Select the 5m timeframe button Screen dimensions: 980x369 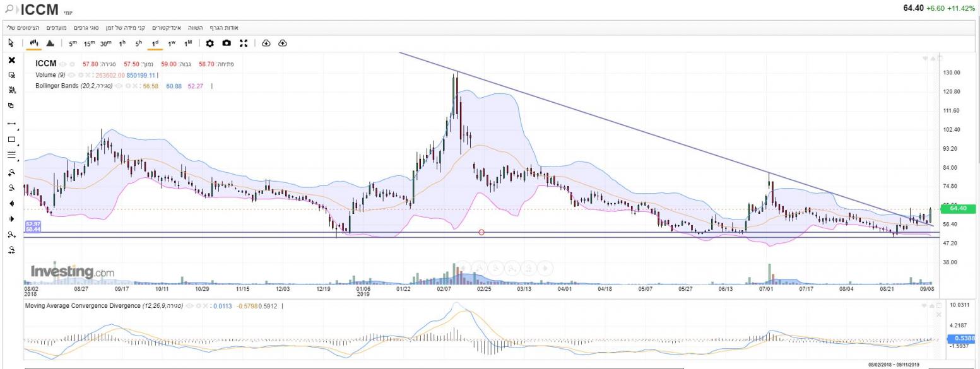[73, 43]
